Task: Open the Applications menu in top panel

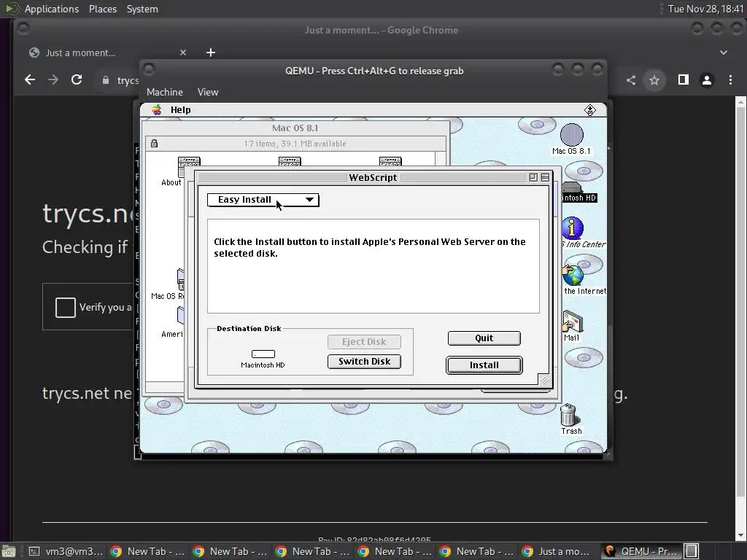Action: click(52, 9)
